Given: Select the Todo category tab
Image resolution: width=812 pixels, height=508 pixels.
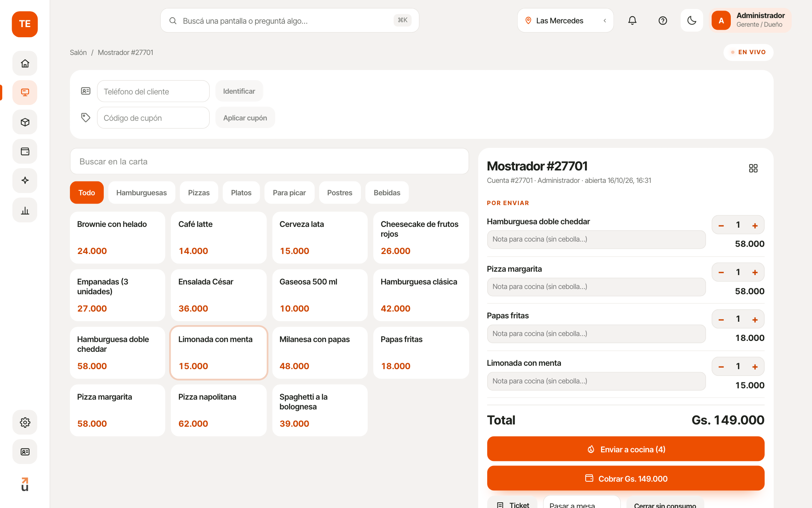Looking at the screenshot, I should coord(86,193).
